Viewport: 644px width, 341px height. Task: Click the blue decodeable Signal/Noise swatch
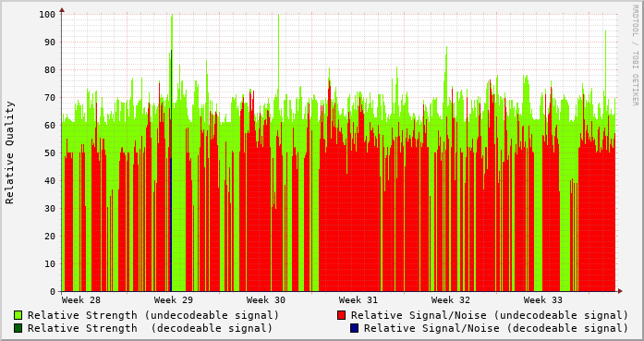click(354, 328)
